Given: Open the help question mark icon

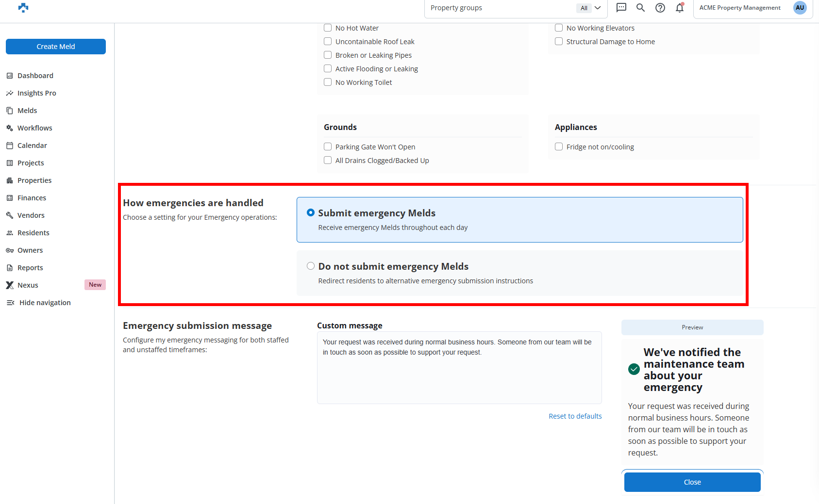Looking at the screenshot, I should pyautogui.click(x=660, y=8).
